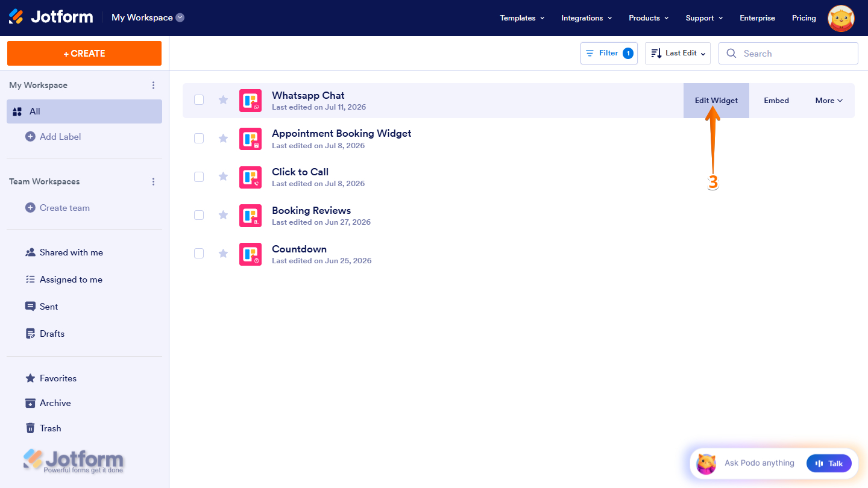Star the Countdown widget
868x488 pixels.
pyautogui.click(x=223, y=254)
